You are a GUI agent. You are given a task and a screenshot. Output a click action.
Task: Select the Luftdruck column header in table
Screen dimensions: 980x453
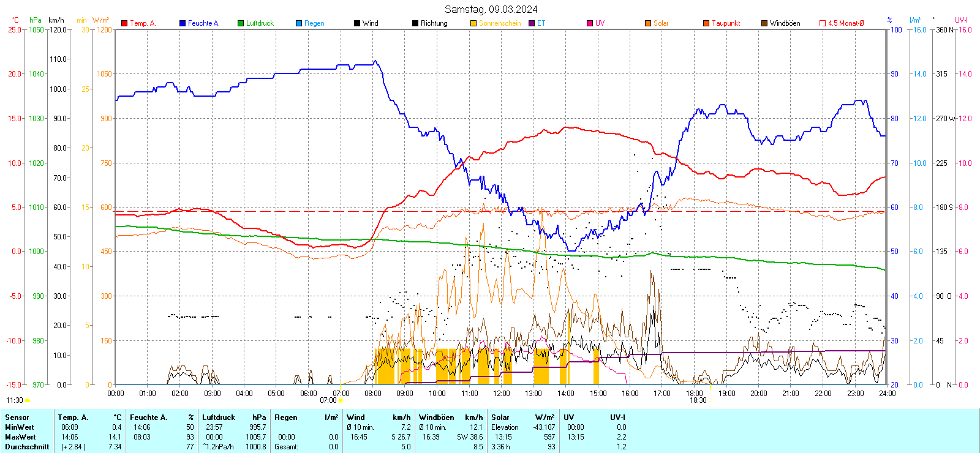click(x=219, y=417)
